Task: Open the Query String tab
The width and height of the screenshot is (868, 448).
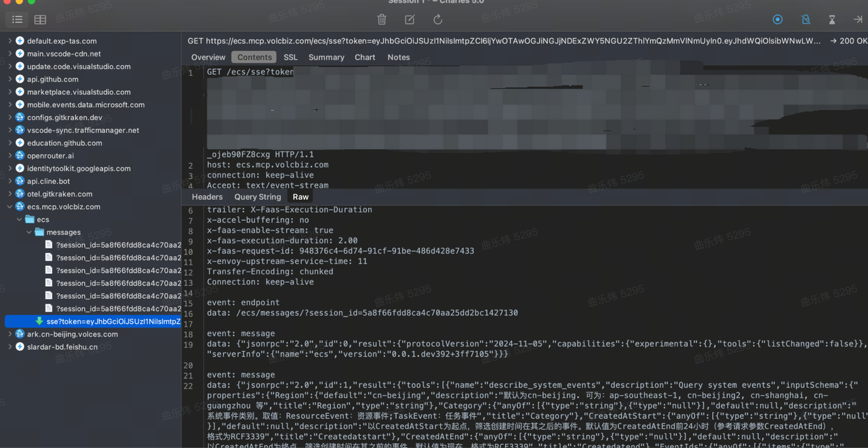Action: pos(258,197)
